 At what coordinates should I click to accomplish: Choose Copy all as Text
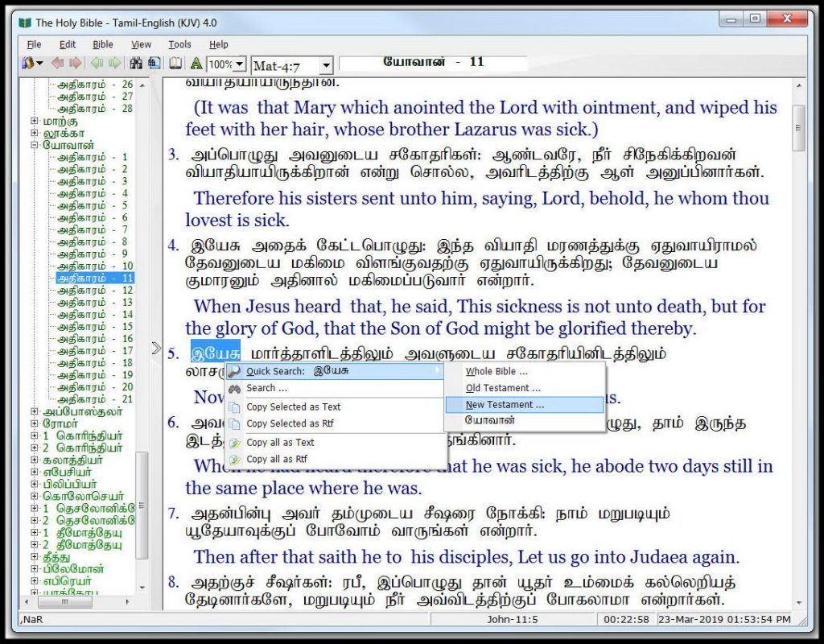pyautogui.click(x=336, y=443)
